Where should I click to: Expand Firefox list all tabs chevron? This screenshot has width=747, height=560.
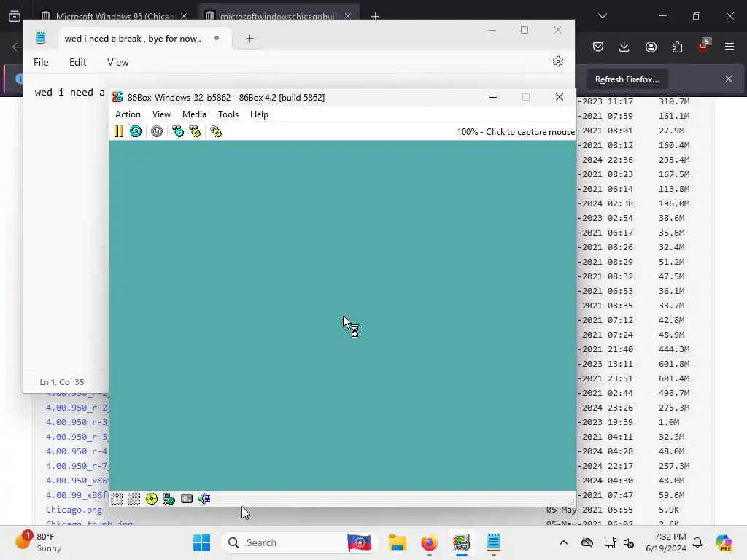pos(603,16)
